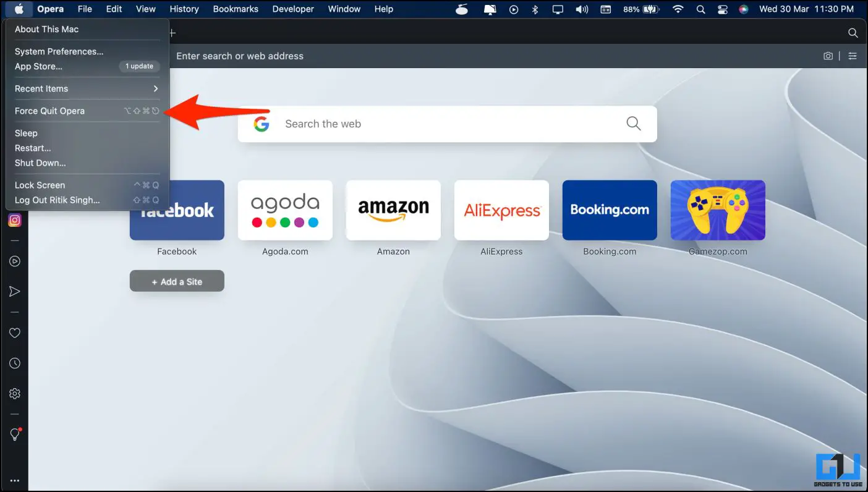Viewport: 868px width, 492px height.
Task: Expand the Recent Items submenu
Action: [x=87, y=88]
